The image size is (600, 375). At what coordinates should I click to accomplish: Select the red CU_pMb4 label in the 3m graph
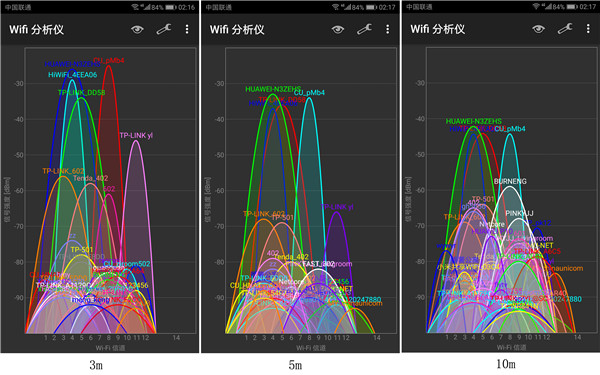pos(109,60)
